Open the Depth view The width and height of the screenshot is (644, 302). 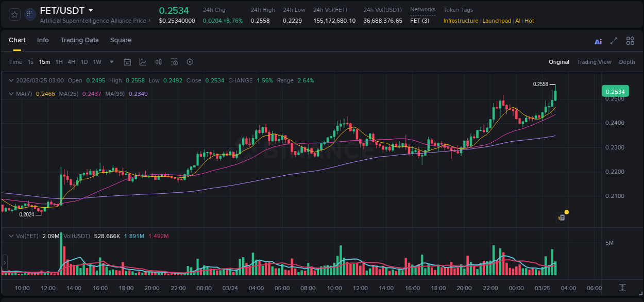(x=627, y=62)
